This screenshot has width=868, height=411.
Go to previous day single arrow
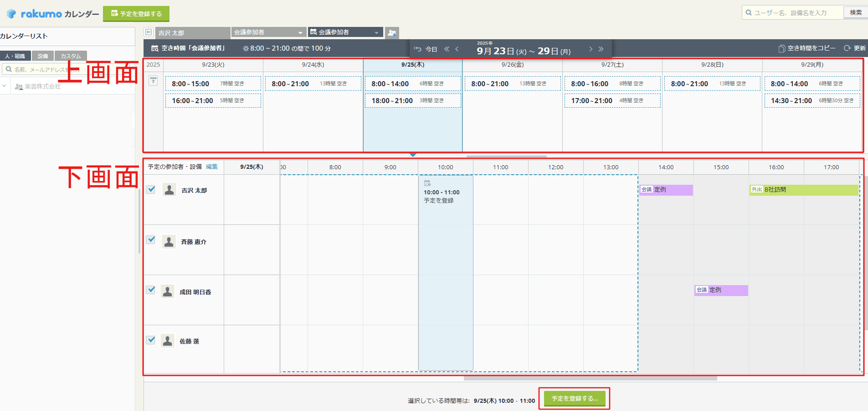click(457, 49)
